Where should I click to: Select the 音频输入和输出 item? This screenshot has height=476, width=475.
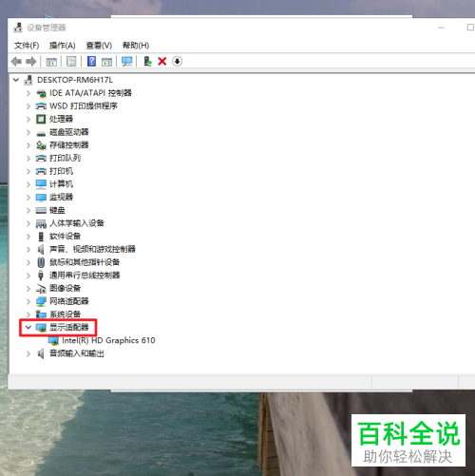pos(77,353)
